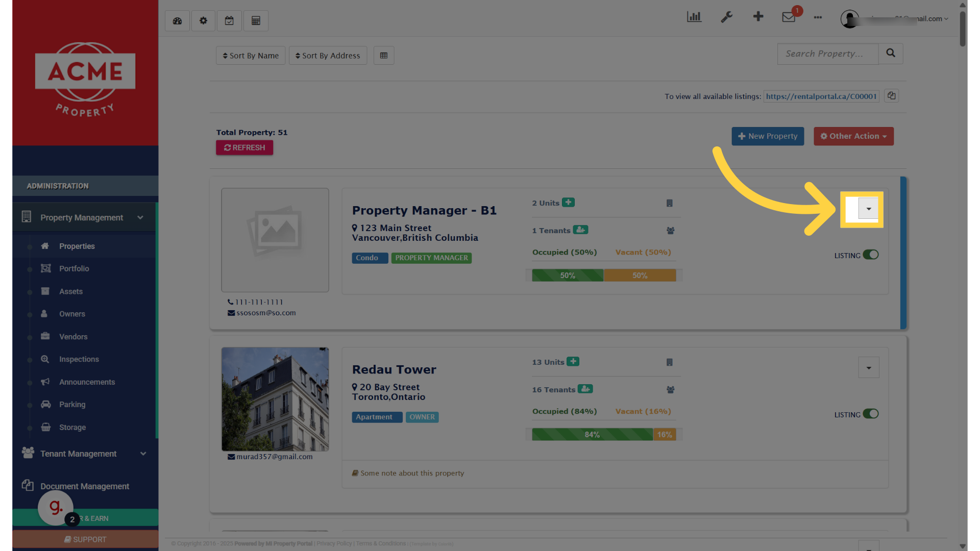The width and height of the screenshot is (980, 551).
Task: Select Inspections in the sidebar menu
Action: coord(79,359)
